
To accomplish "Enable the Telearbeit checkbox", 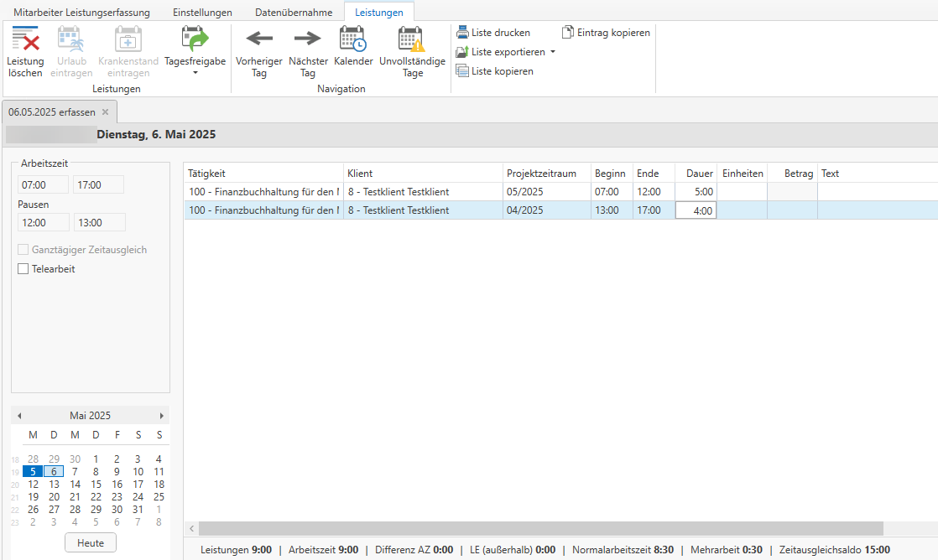I will [23, 269].
